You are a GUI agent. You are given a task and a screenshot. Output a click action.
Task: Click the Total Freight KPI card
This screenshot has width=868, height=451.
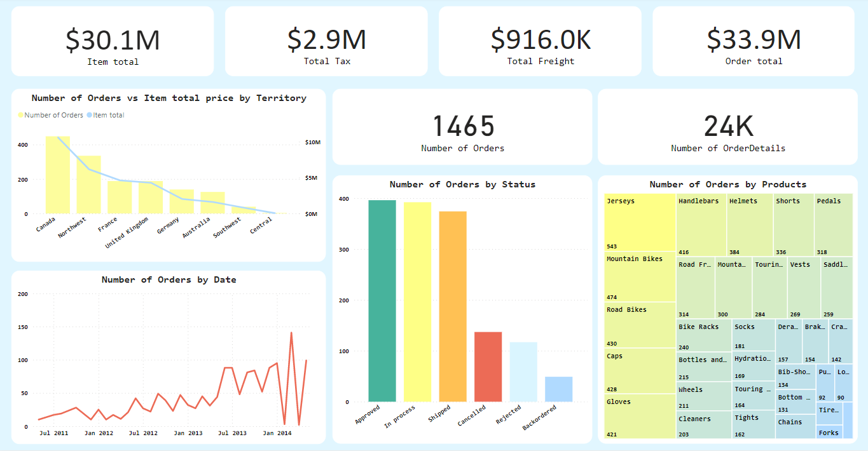(540, 41)
